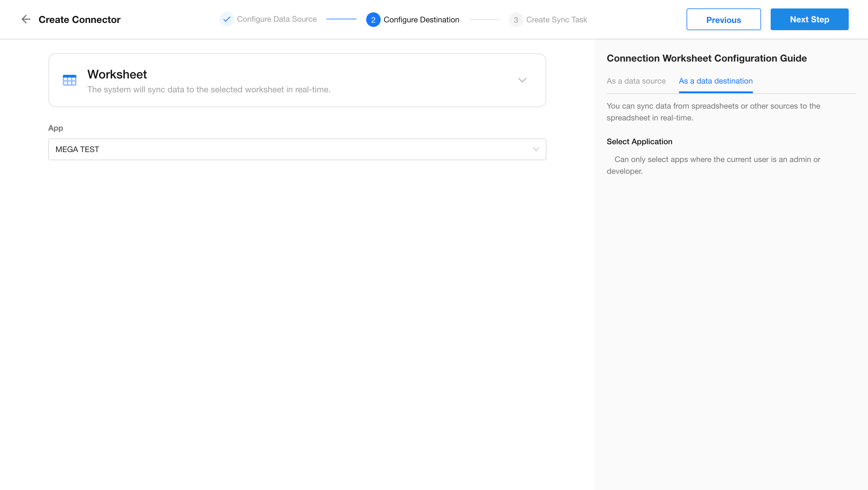
Task: Select the MEGA TEST app field
Action: click(290, 149)
